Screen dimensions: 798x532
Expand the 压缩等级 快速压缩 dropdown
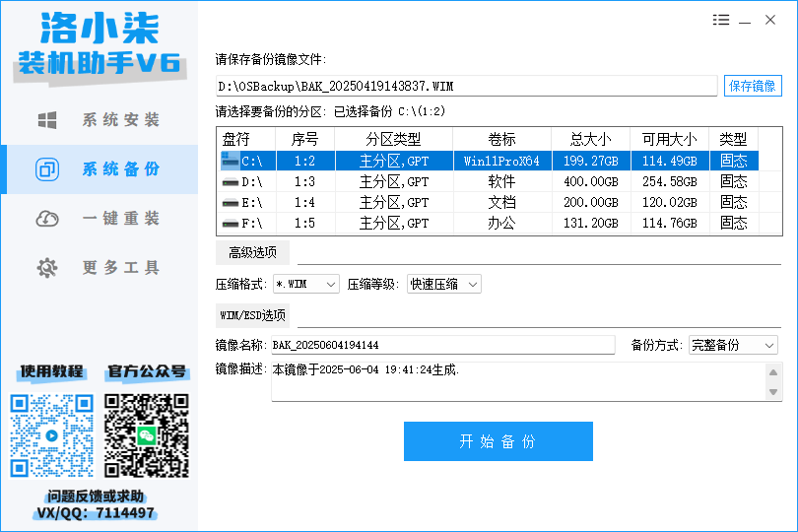point(444,285)
